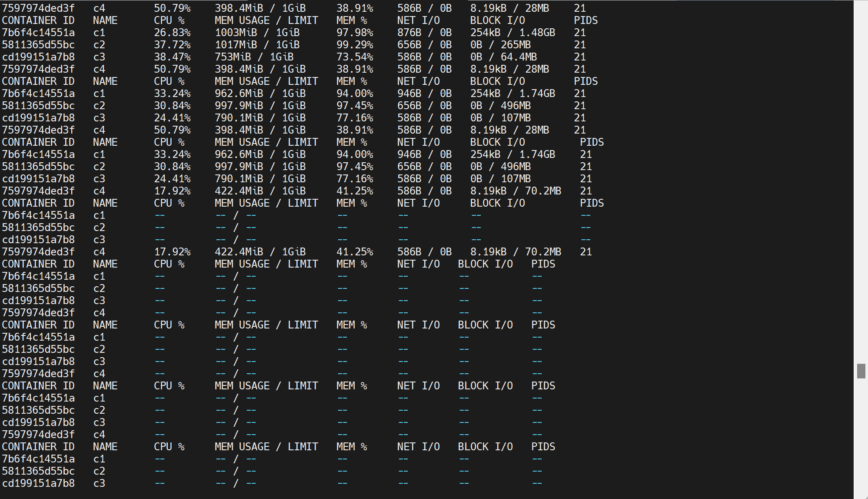
Task: Click the 37.72% CPU value
Action: point(172,45)
